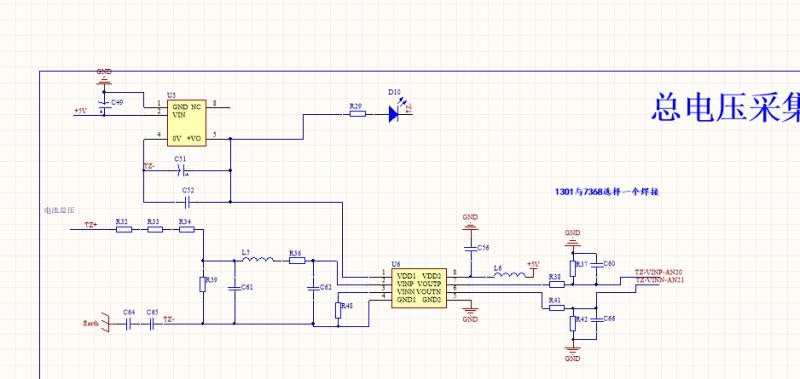Click capacitor C64 beside Earth symbol

click(129, 323)
